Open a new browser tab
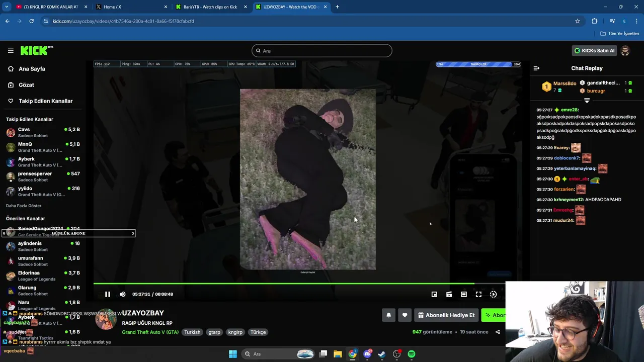644x362 pixels. pyautogui.click(x=337, y=7)
